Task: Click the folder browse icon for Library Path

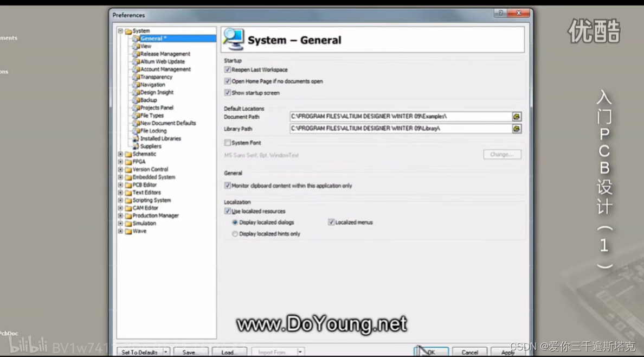Action: click(516, 129)
